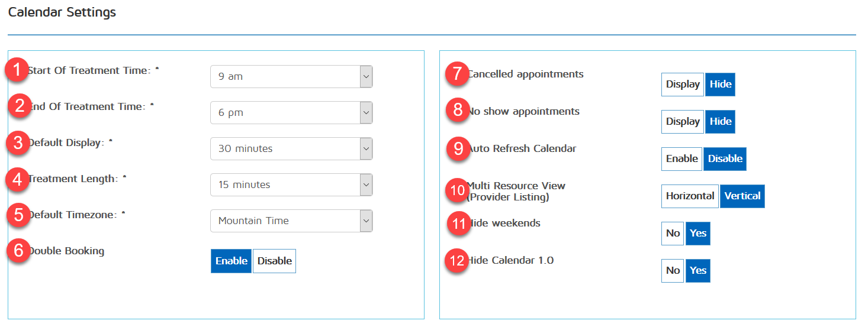Click the red number 3 marker

pyautogui.click(x=18, y=143)
